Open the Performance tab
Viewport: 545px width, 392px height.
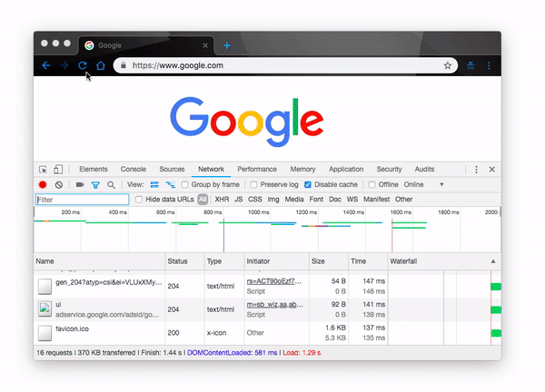pyautogui.click(x=257, y=170)
